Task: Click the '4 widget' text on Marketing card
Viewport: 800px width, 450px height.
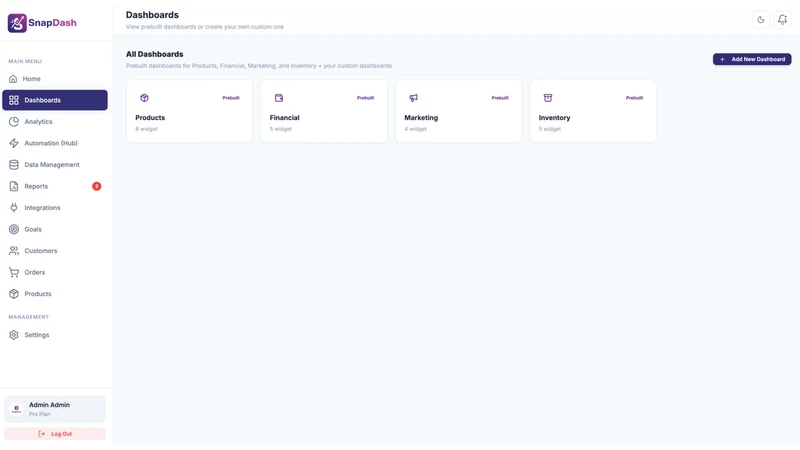Action: [415, 129]
